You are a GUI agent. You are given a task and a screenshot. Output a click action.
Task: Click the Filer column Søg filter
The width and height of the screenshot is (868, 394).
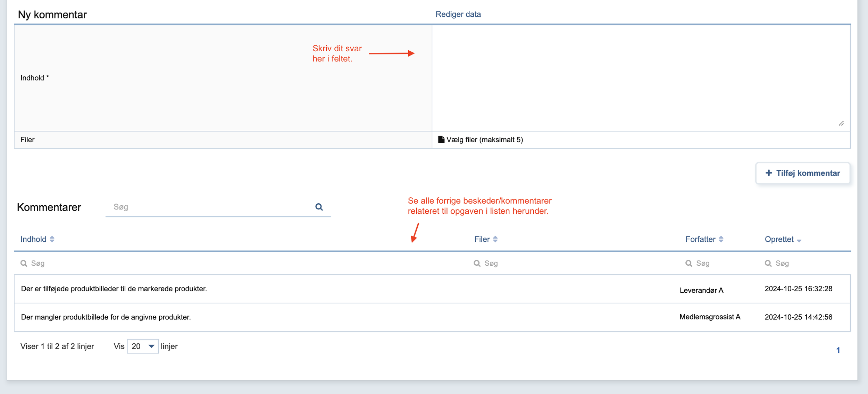point(491,263)
